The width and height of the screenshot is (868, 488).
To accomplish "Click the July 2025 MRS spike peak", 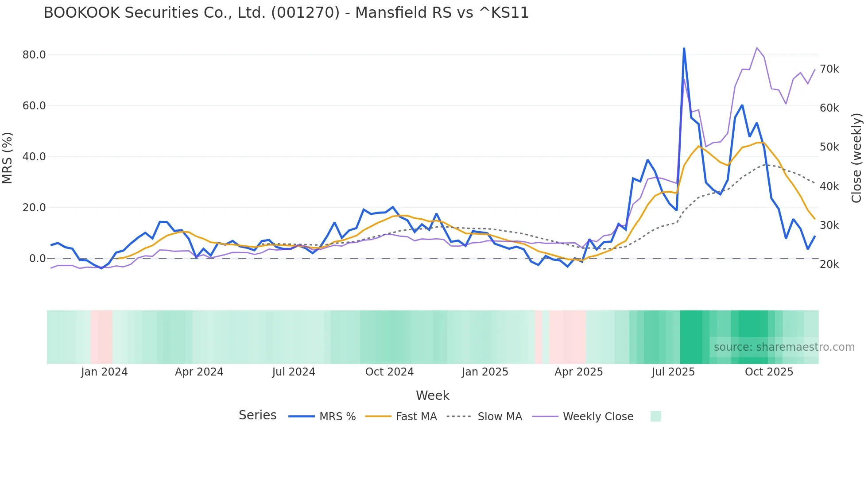I will click(684, 48).
